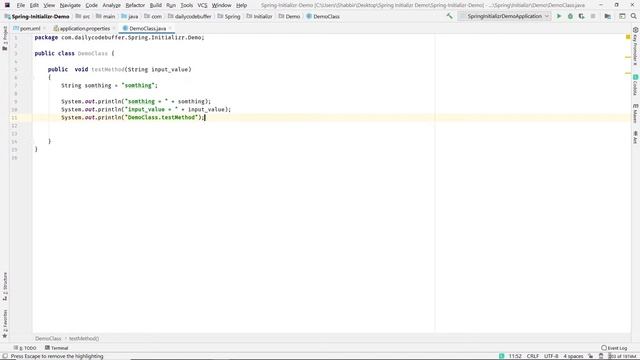Start debugging with the bug icon
The image size is (640, 360).
coord(570,16)
